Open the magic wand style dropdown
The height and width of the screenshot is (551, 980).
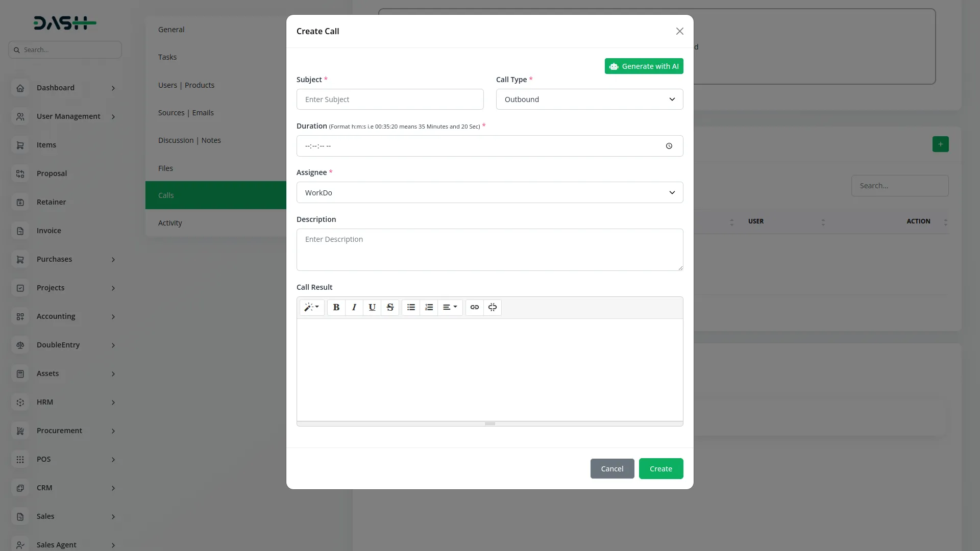pyautogui.click(x=311, y=307)
